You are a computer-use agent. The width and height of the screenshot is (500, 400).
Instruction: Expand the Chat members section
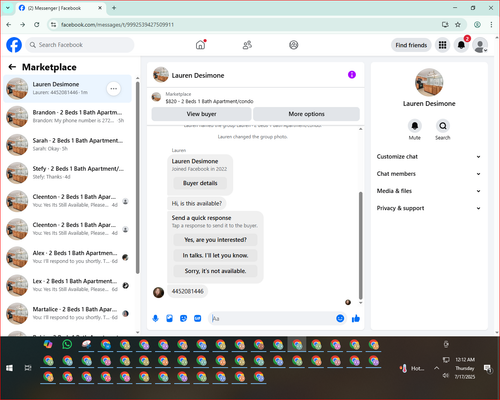coord(429,174)
